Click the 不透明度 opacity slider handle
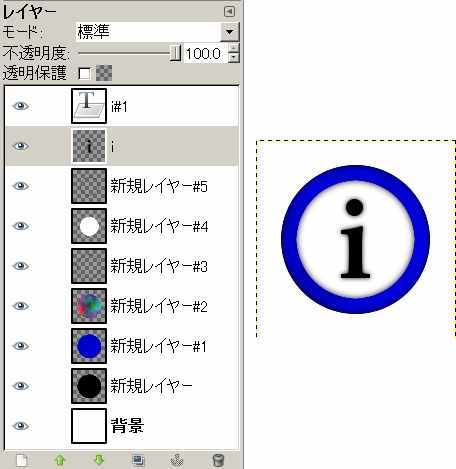456x469 pixels. [x=175, y=53]
